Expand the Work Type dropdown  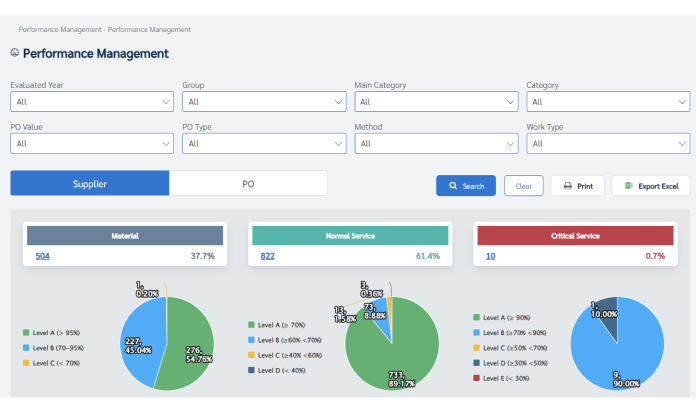[x=607, y=143]
